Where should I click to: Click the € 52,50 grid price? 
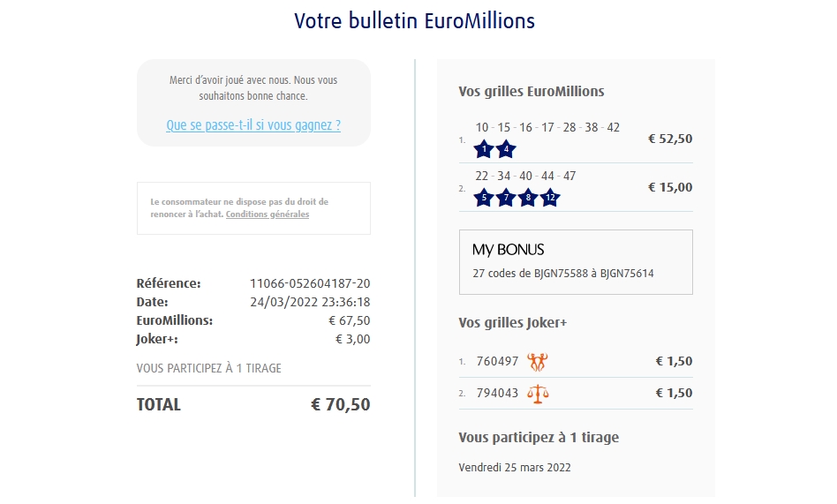[x=670, y=139]
